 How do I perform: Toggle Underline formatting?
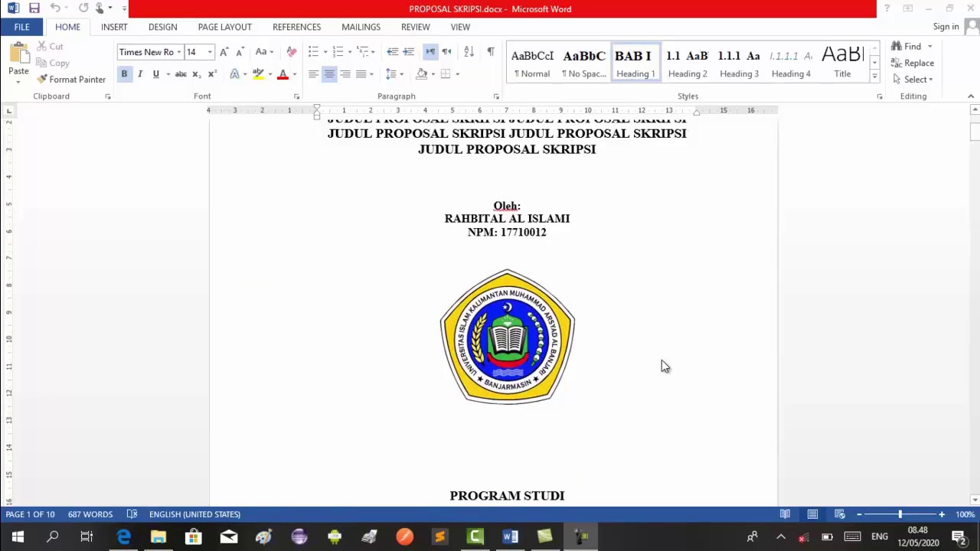tap(156, 74)
